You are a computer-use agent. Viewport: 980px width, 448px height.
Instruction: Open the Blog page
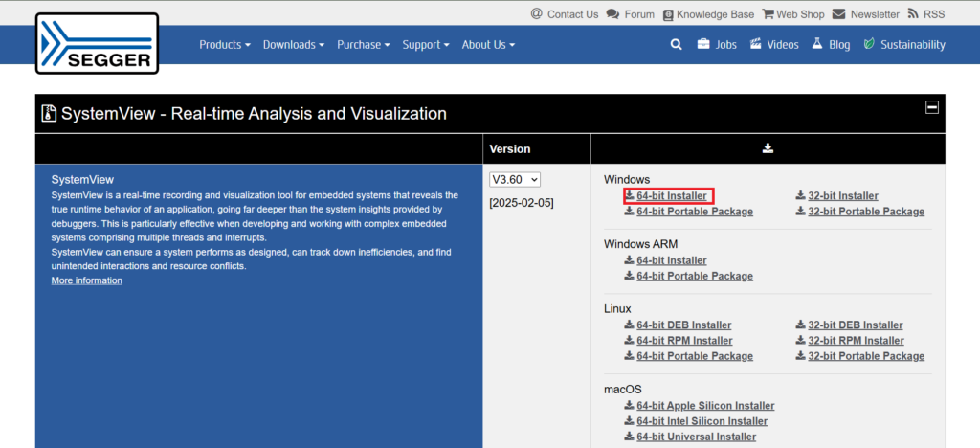[839, 45]
